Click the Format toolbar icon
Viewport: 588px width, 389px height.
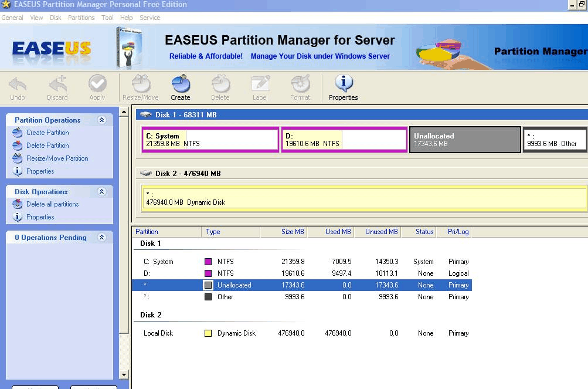point(300,83)
